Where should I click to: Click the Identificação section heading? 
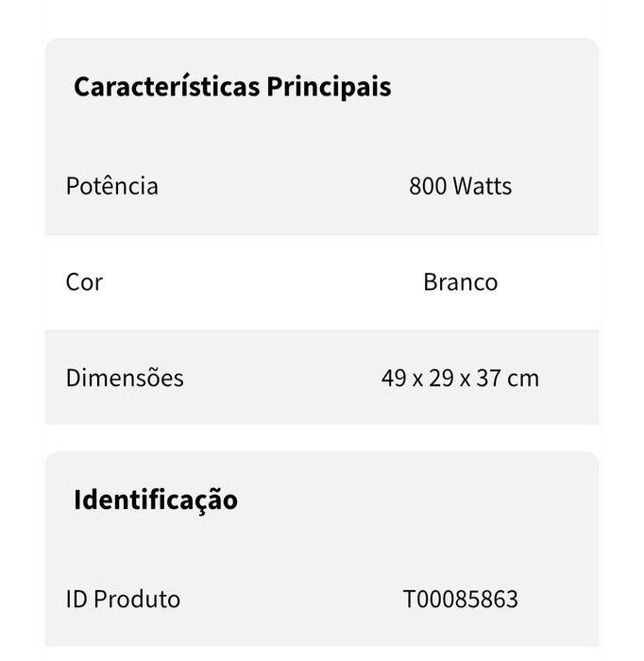pyautogui.click(x=156, y=500)
